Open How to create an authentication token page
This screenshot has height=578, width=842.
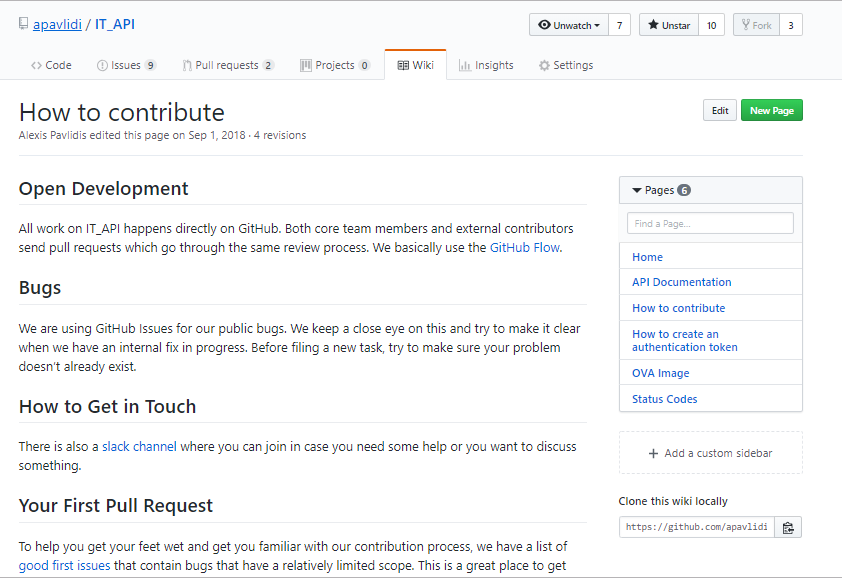click(x=685, y=341)
